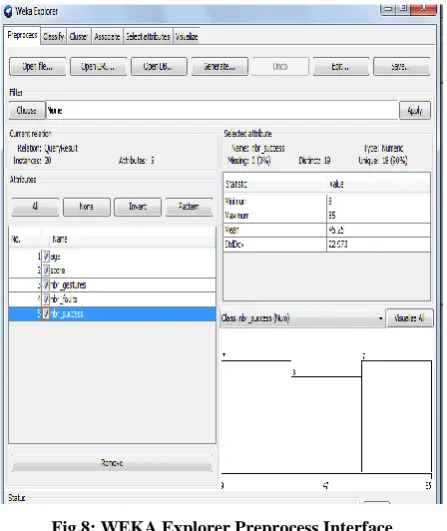Screen dimensions: 447x531
Task: Click the No. column header in attributes
Action: click(25, 239)
